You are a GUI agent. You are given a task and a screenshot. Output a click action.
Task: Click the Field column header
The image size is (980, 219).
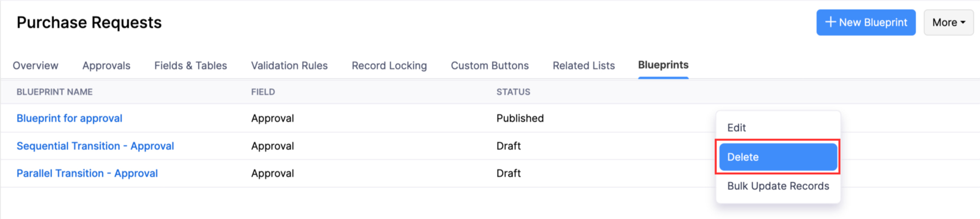pos(263,92)
